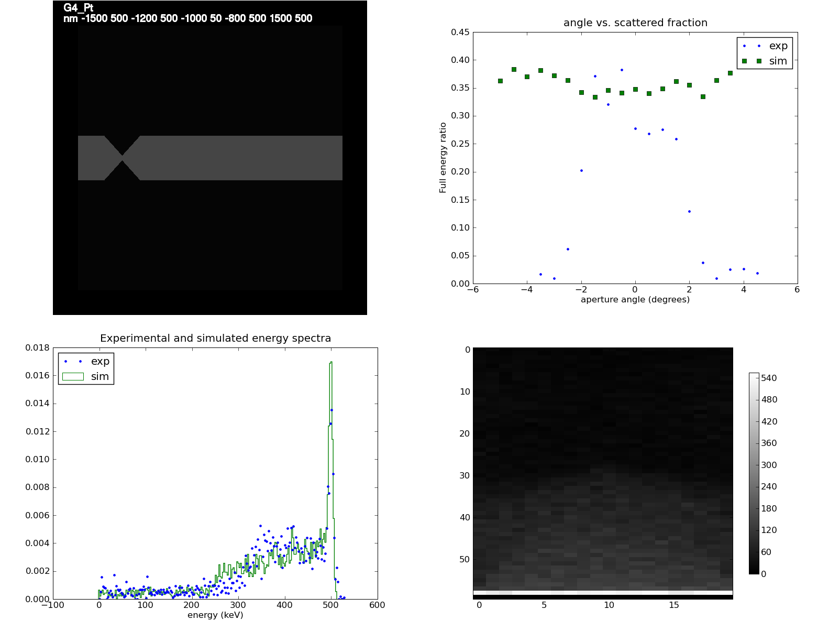The width and height of the screenshot is (840, 631).
Task: Click the 'energy (keV)' x-axis label
Action: click(215, 615)
